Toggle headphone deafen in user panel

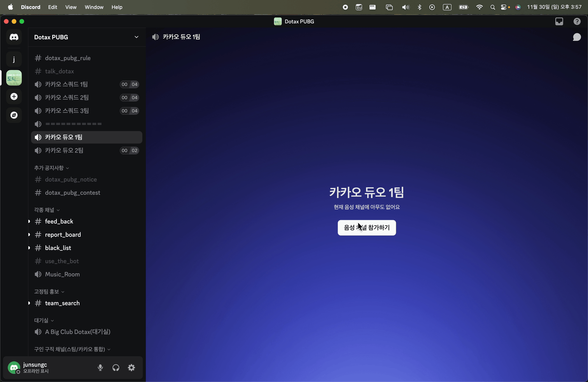click(x=116, y=368)
